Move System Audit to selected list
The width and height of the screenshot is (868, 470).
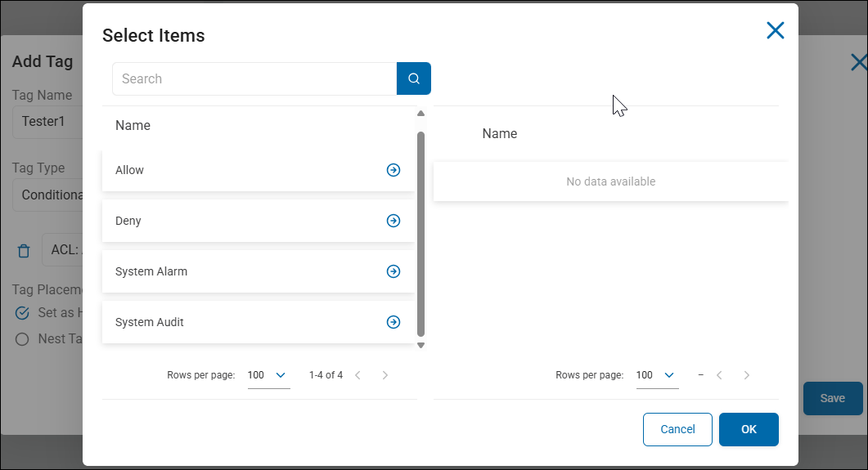pos(394,322)
